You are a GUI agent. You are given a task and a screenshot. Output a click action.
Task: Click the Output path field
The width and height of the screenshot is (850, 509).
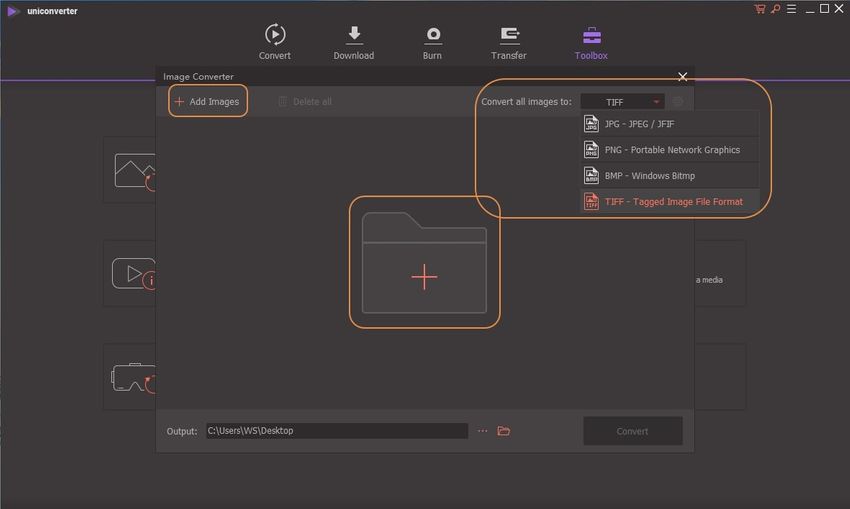[x=336, y=431]
